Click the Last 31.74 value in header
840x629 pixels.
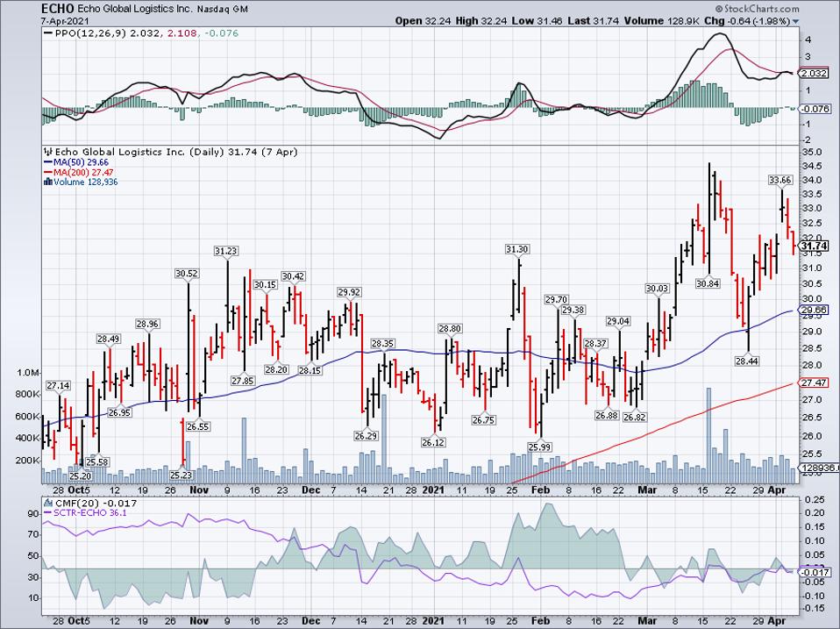tap(592, 21)
